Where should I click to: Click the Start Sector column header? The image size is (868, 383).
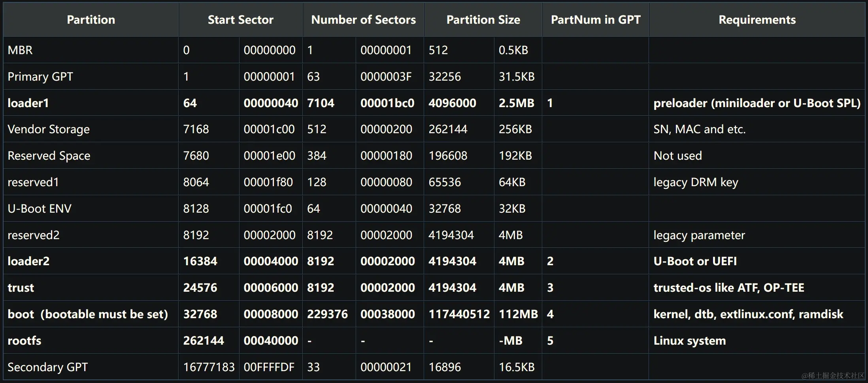pos(240,20)
